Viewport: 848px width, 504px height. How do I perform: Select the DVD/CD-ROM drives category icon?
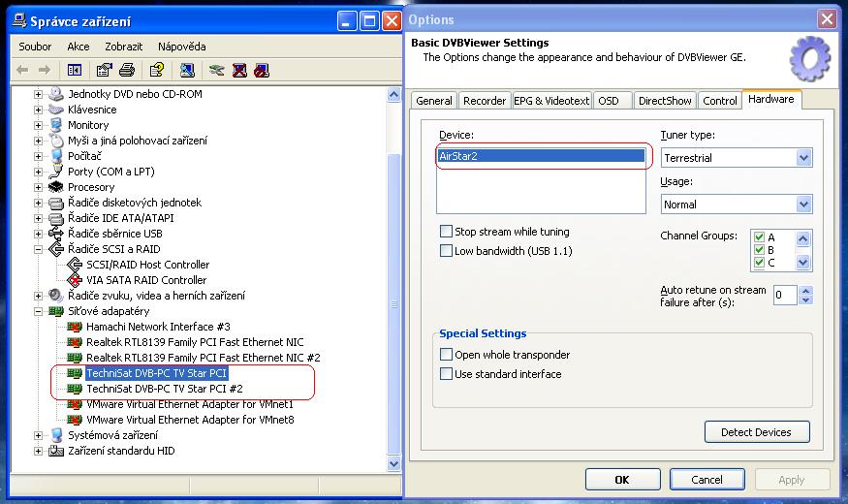[55, 94]
